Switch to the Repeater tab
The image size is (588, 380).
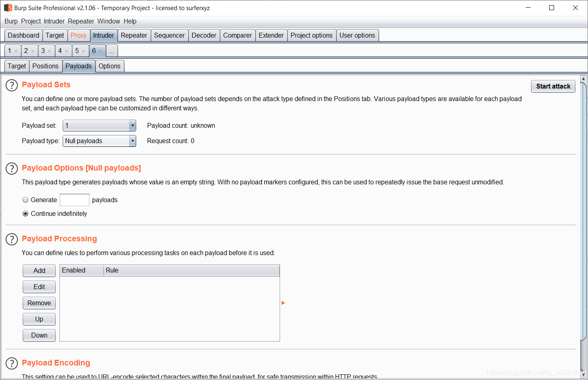click(x=134, y=36)
